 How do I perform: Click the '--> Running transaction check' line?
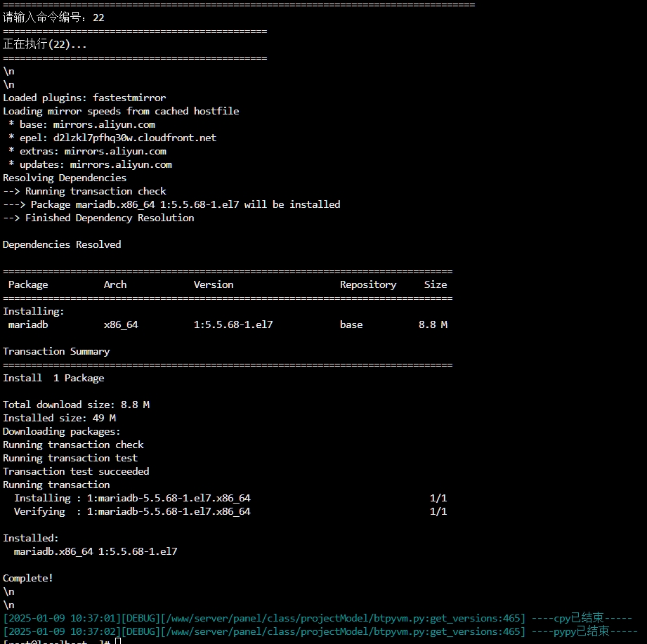tap(84, 191)
